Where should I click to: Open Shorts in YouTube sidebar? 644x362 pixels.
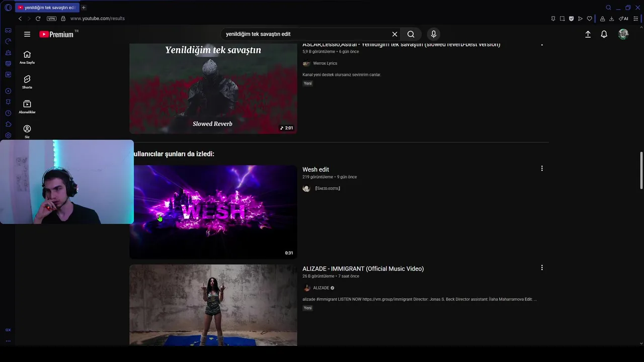coord(27,82)
